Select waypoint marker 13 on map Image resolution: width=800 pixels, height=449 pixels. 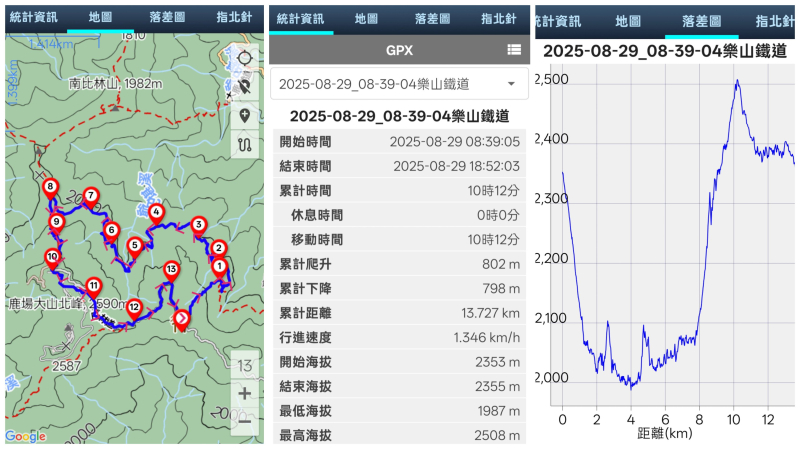171,271
